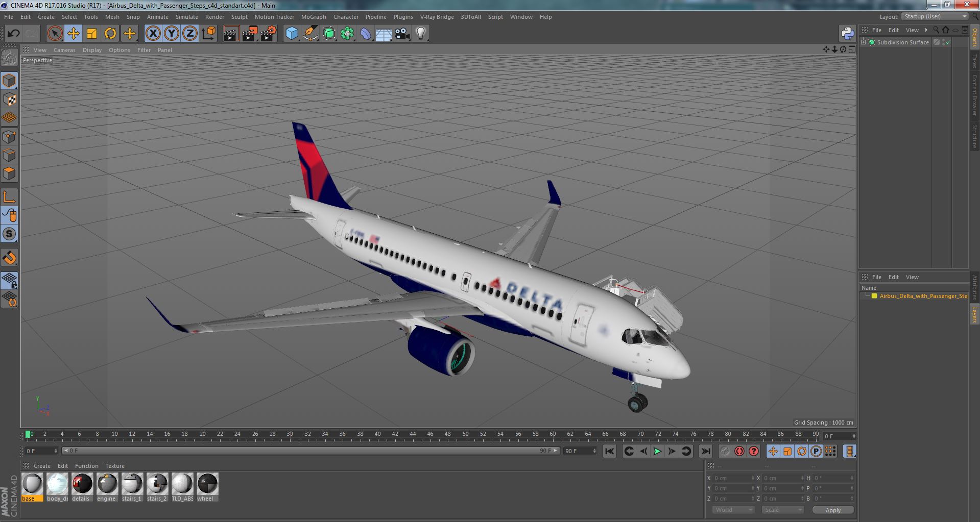Click Record Active Objects keyframe button

725,451
